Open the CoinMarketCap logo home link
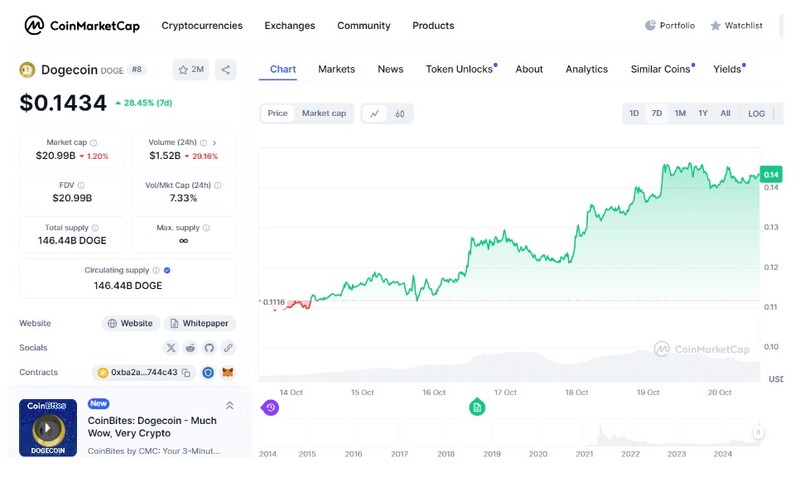 (82, 25)
